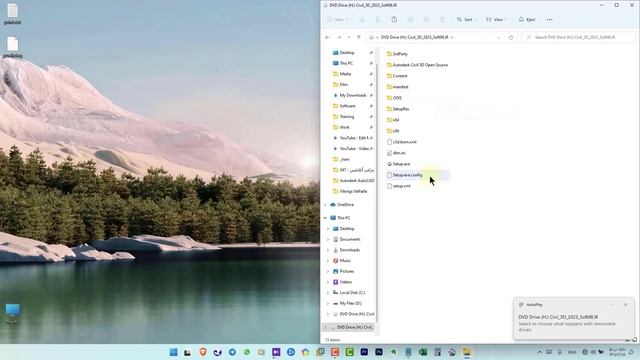Click the Copy icon in toolbar

tap(378, 20)
